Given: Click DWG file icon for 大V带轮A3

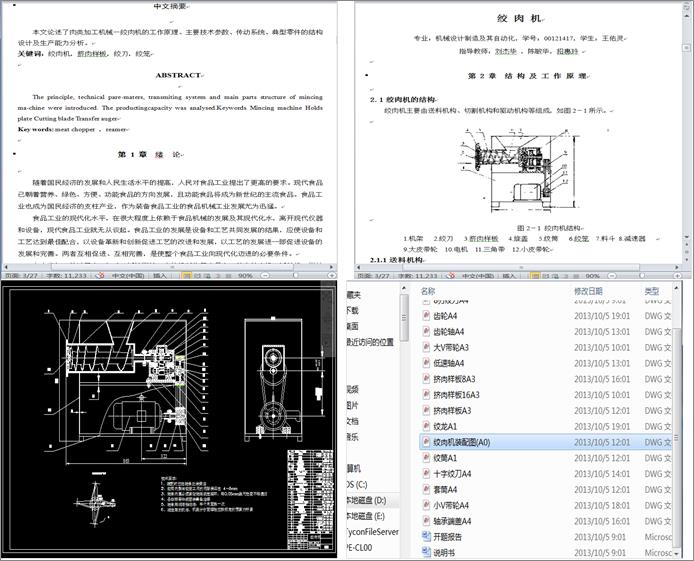Looking at the screenshot, I should (x=426, y=347).
